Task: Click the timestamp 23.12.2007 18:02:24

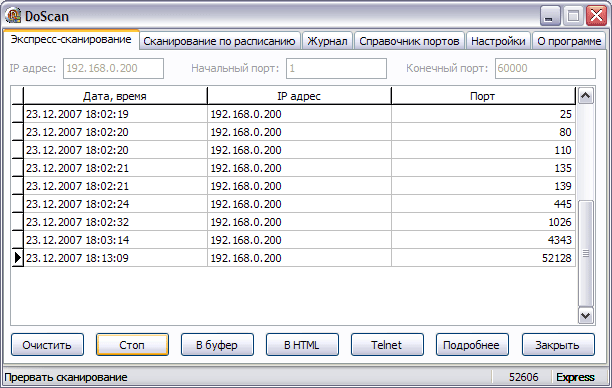Action: [77, 204]
